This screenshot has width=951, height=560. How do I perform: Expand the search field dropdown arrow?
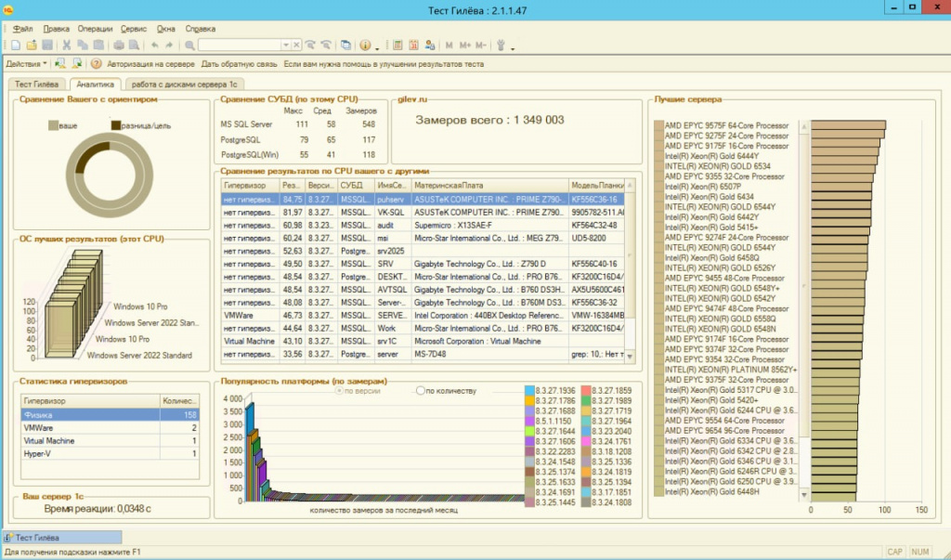coord(286,45)
